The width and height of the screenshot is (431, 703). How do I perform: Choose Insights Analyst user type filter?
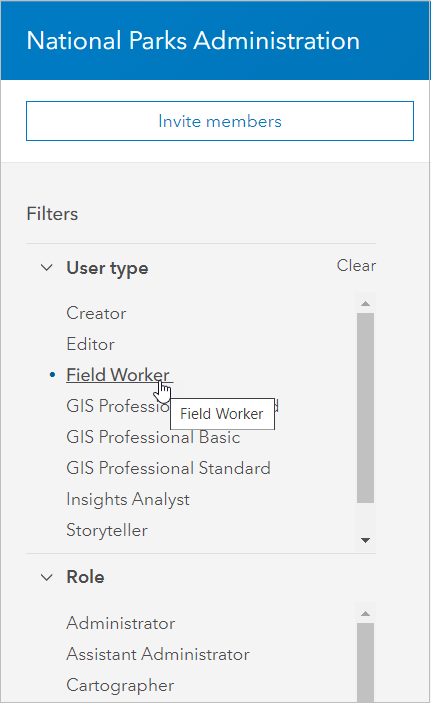pyautogui.click(x=128, y=499)
